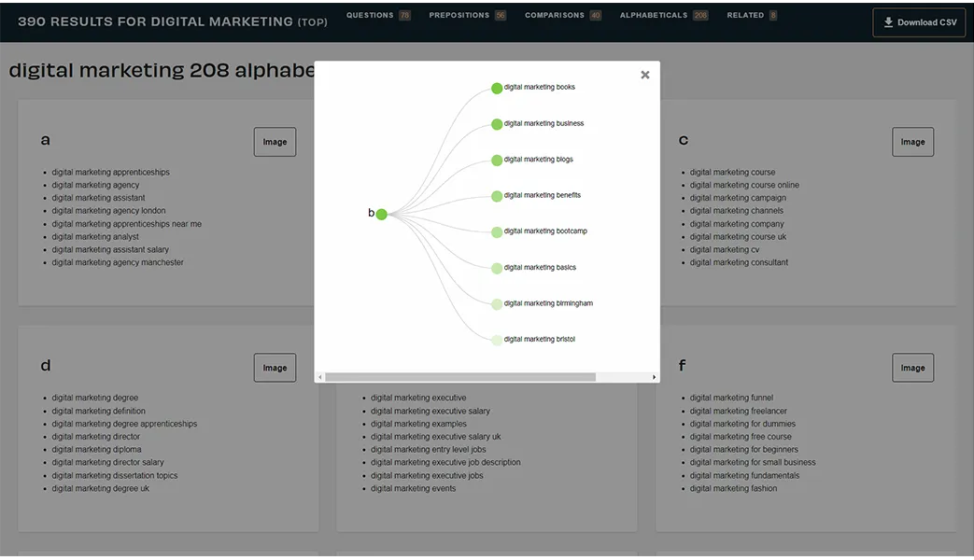Select the digital marketing bristol node
Image resolution: width=974 pixels, height=560 pixels.
[497, 340]
